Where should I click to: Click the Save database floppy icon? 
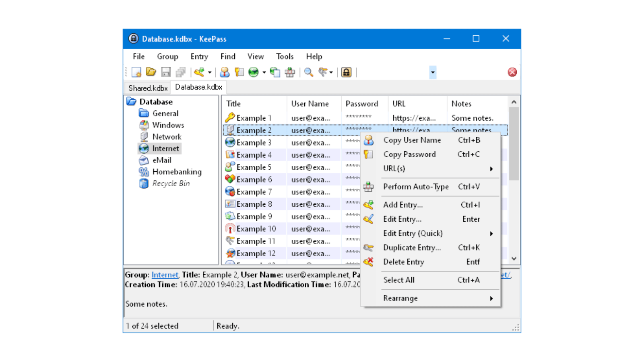click(166, 72)
